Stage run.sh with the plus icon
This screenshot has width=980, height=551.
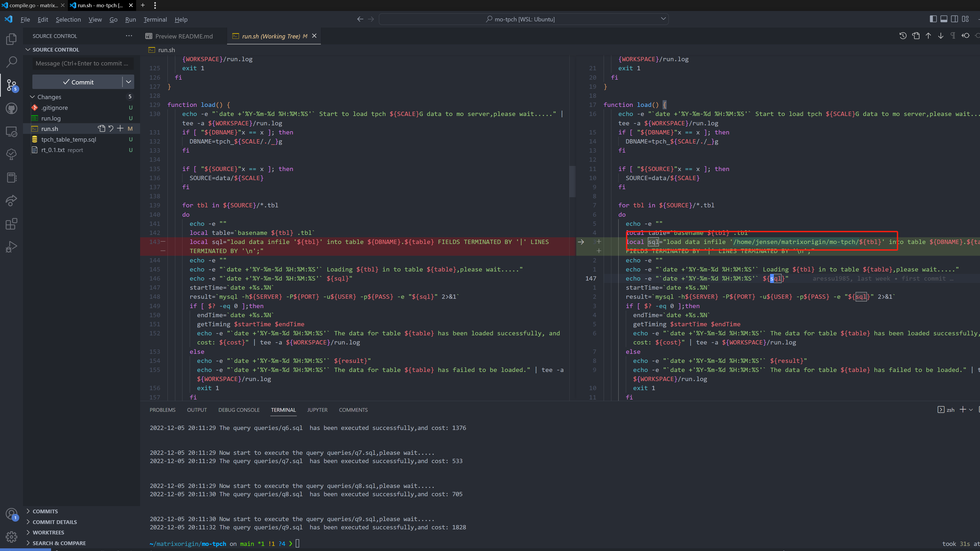click(120, 129)
